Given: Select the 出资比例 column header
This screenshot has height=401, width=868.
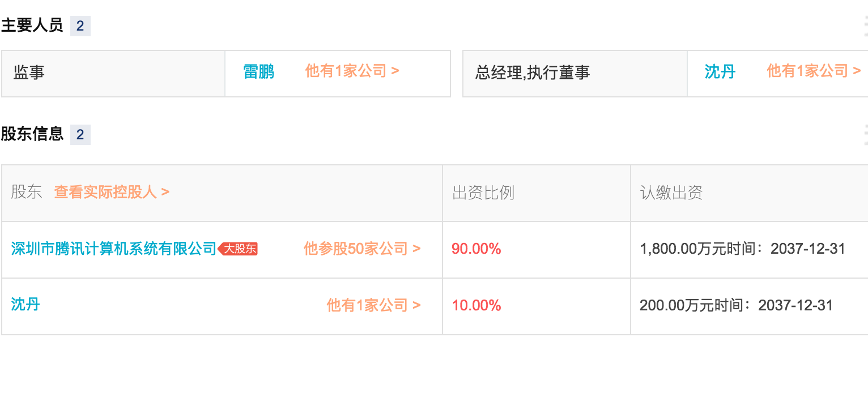Looking at the screenshot, I should (483, 193).
